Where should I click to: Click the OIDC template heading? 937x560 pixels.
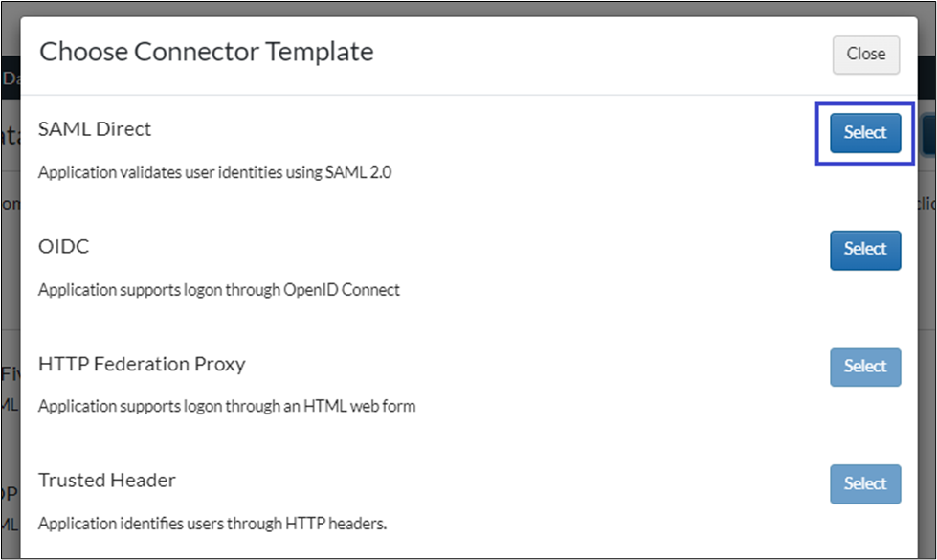click(64, 247)
